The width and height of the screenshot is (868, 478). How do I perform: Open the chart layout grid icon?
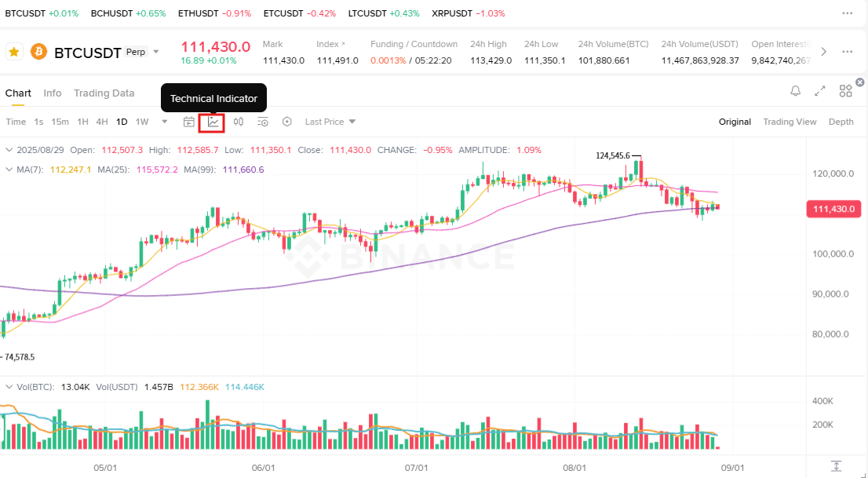point(845,91)
